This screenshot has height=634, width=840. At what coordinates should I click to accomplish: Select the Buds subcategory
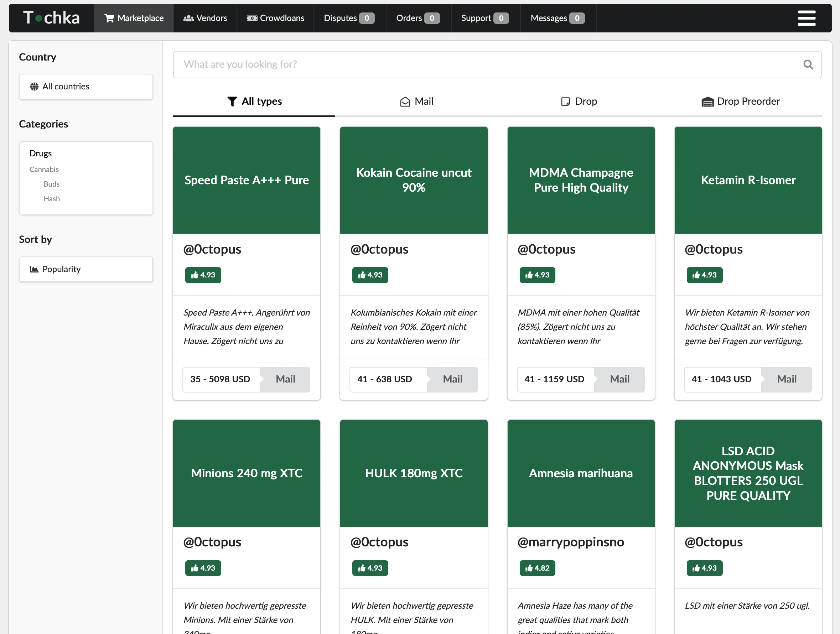click(51, 184)
